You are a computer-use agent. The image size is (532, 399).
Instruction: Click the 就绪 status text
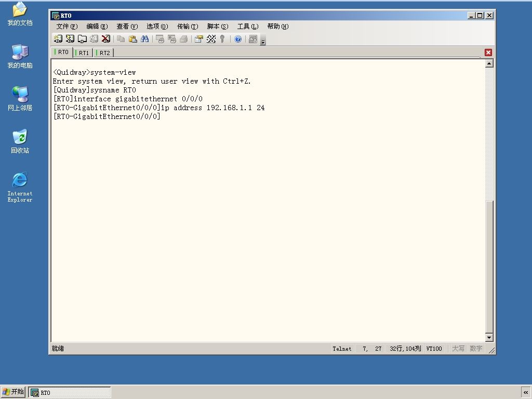click(58, 349)
